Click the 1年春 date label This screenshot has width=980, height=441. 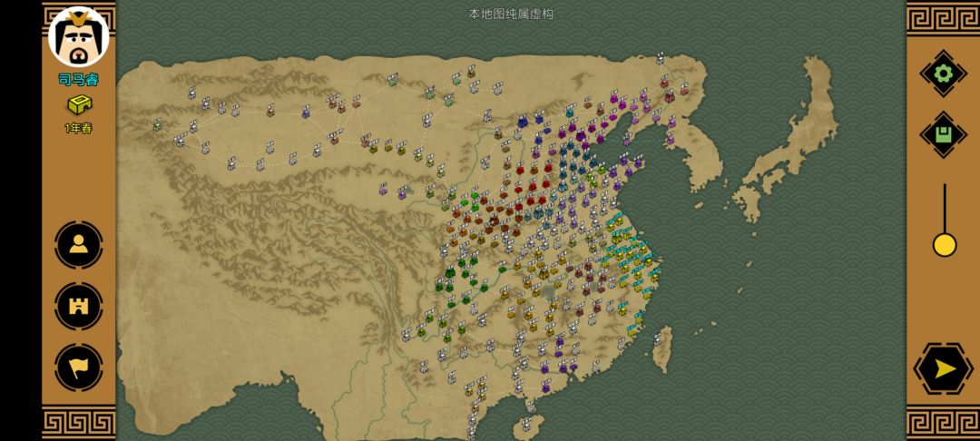pyautogui.click(x=79, y=129)
